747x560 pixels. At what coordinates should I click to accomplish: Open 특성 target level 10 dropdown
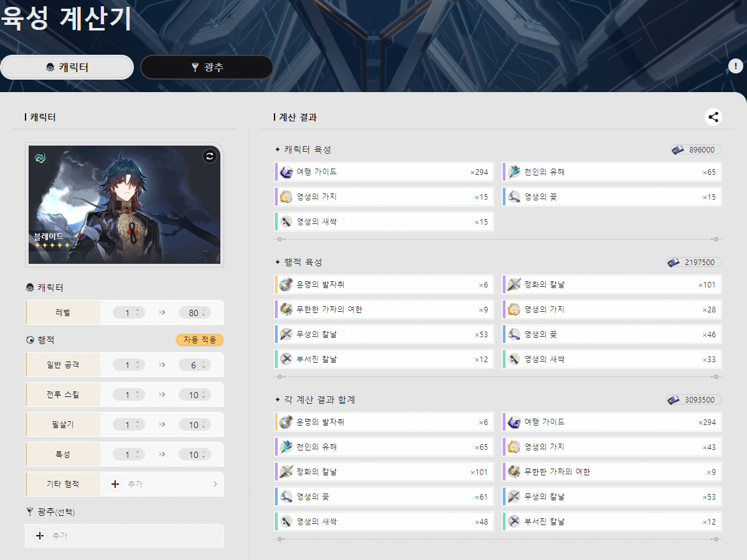(194, 455)
